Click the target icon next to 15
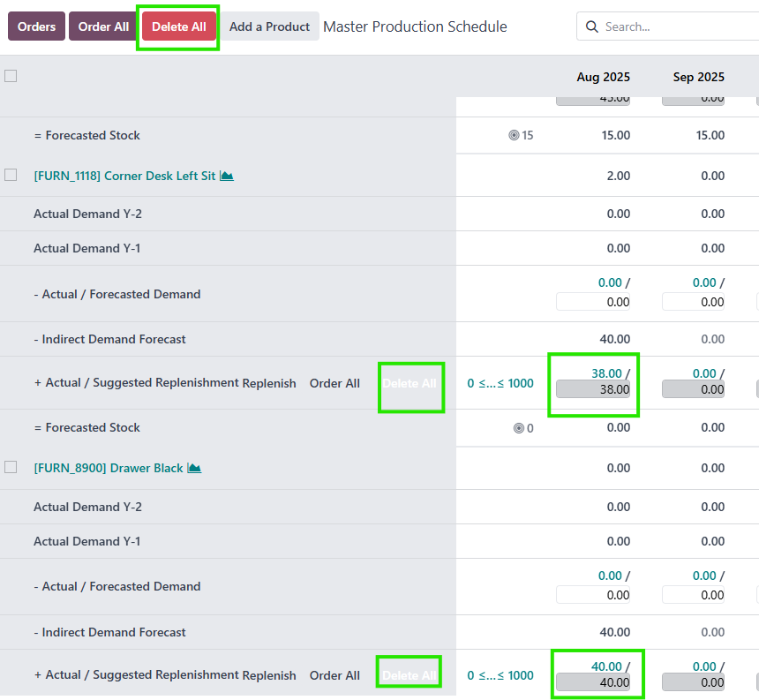Screen dimensions: 759x700 (x=515, y=135)
